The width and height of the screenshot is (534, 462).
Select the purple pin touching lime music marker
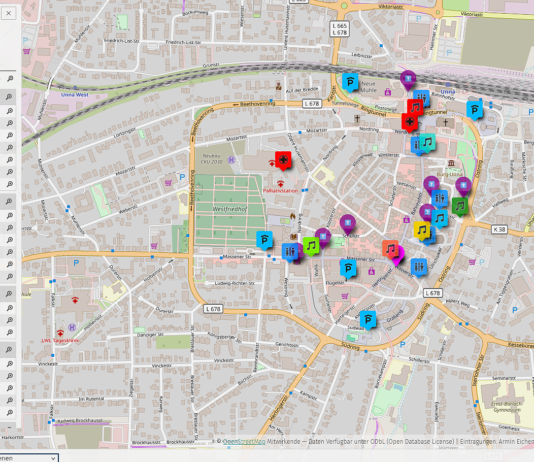(323, 238)
